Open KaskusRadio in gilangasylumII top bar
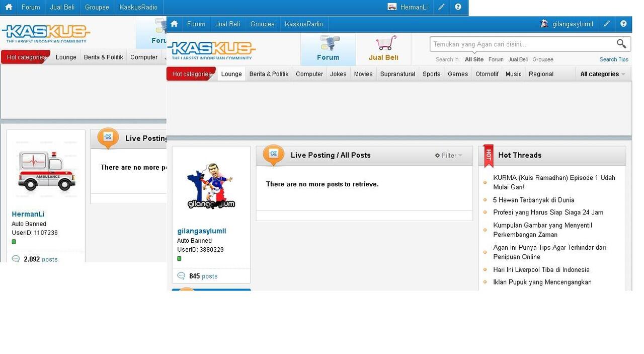 point(304,24)
